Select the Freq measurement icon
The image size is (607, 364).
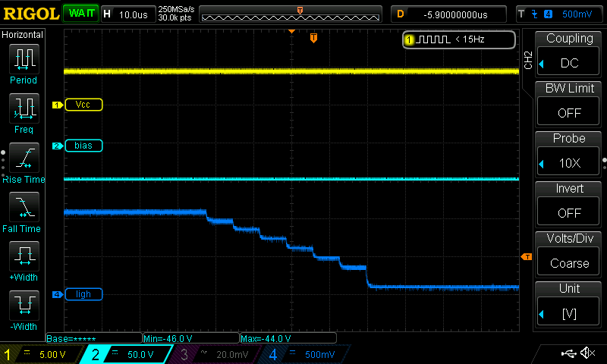click(24, 108)
